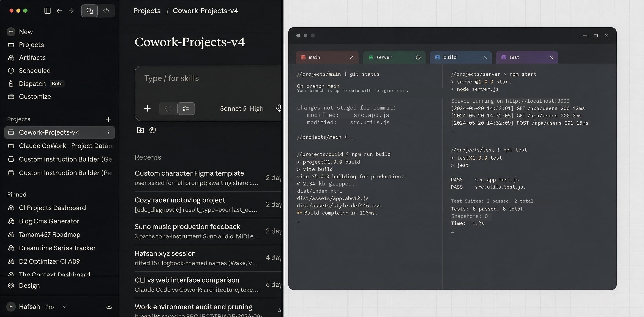The height and width of the screenshot is (317, 644).
Task: Open pinned Dreamtime Series Tracker
Action: pyautogui.click(x=52, y=248)
